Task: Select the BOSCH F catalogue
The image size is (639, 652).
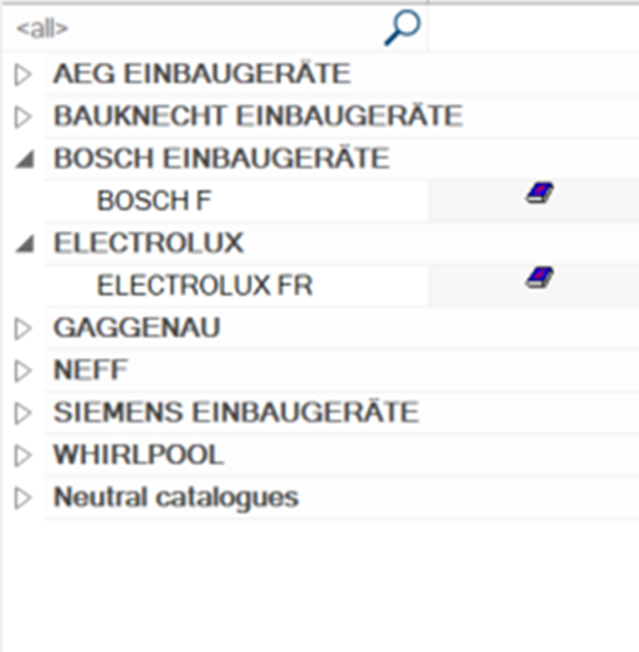Action: click(154, 201)
